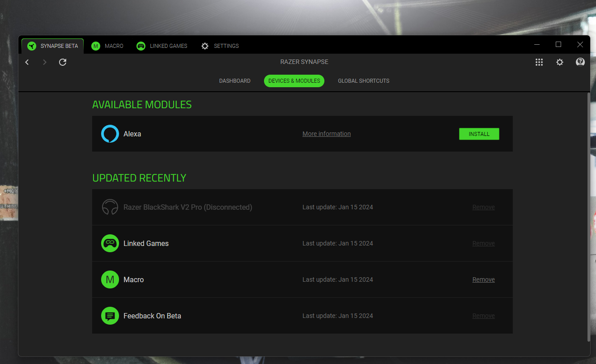Click the Linked Games module name
The width and height of the screenshot is (596, 364).
click(146, 243)
